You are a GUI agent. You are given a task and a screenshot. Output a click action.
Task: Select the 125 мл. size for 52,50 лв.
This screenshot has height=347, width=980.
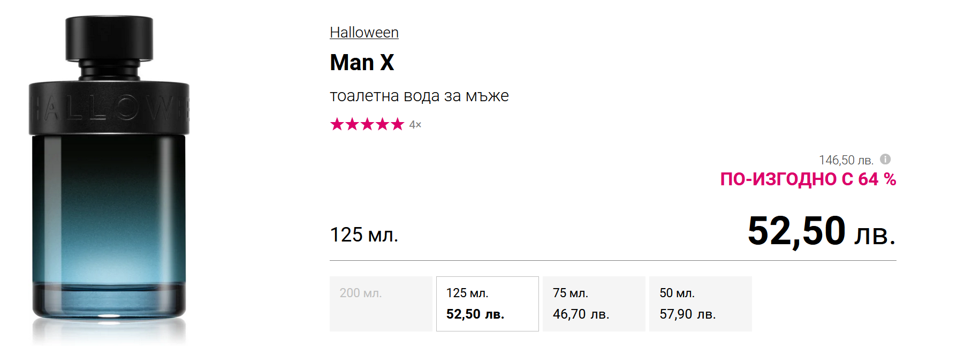click(487, 304)
